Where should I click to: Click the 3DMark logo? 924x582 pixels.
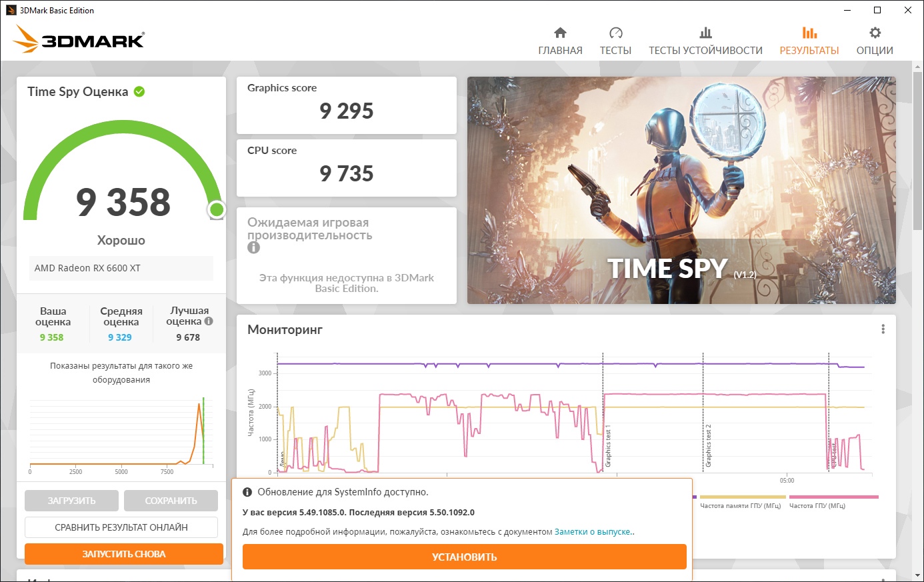tap(79, 39)
